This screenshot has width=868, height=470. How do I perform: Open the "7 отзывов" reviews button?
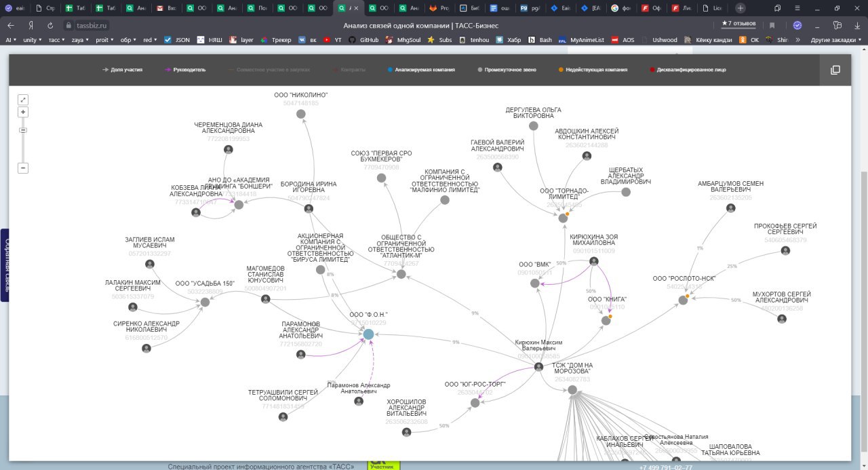[x=738, y=24]
